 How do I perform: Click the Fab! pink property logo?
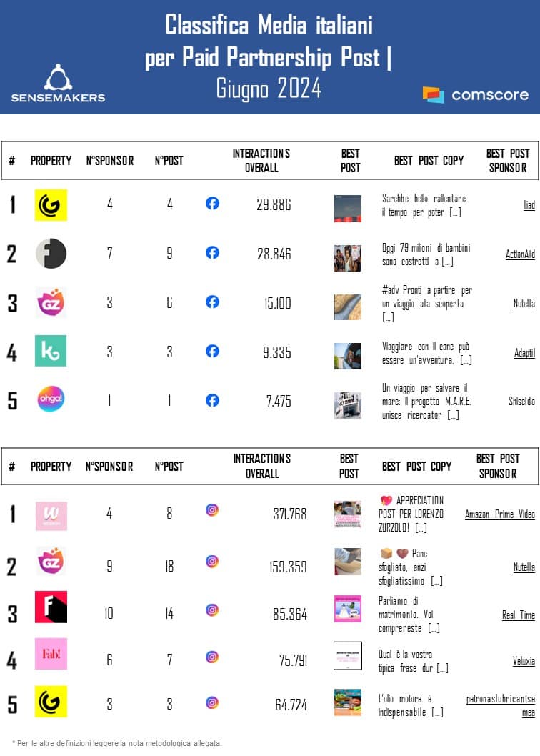51,654
